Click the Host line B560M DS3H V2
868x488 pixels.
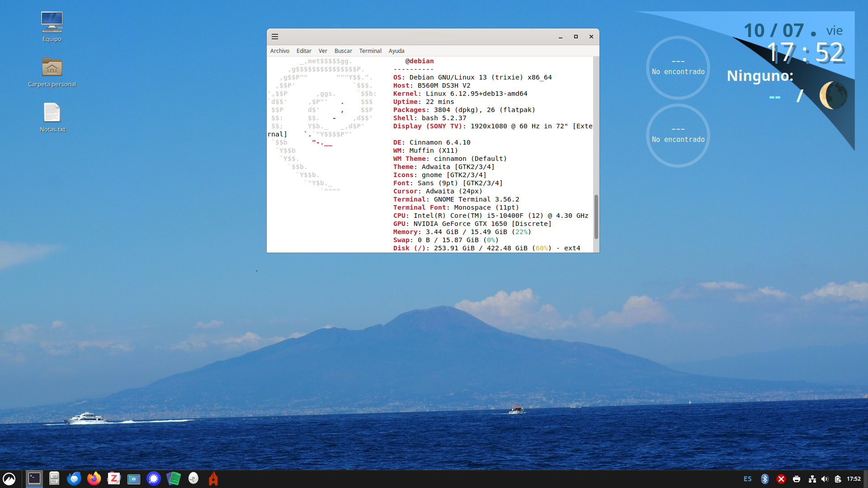432,86
